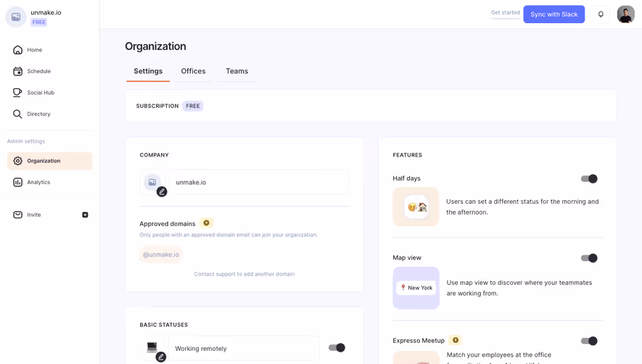Click the @unmake.io domain chip

[x=161, y=255]
